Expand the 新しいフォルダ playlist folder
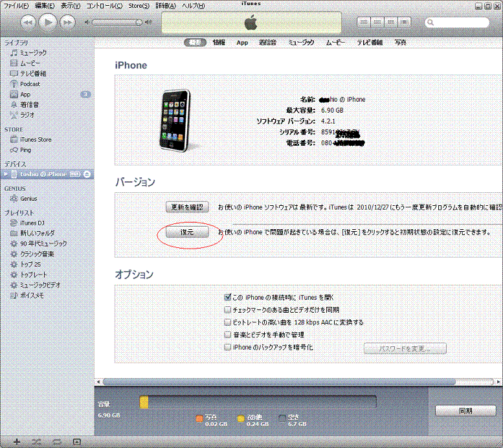 click(x=5, y=233)
